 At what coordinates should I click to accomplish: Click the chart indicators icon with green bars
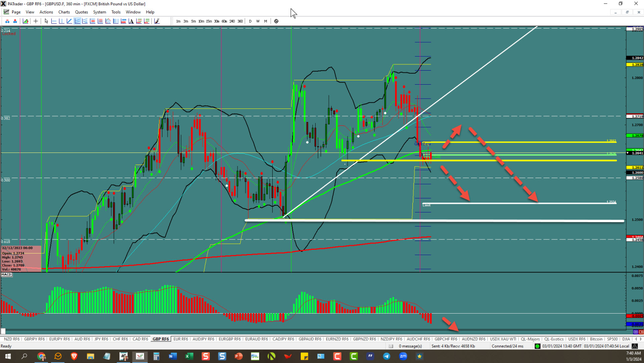tap(26, 21)
